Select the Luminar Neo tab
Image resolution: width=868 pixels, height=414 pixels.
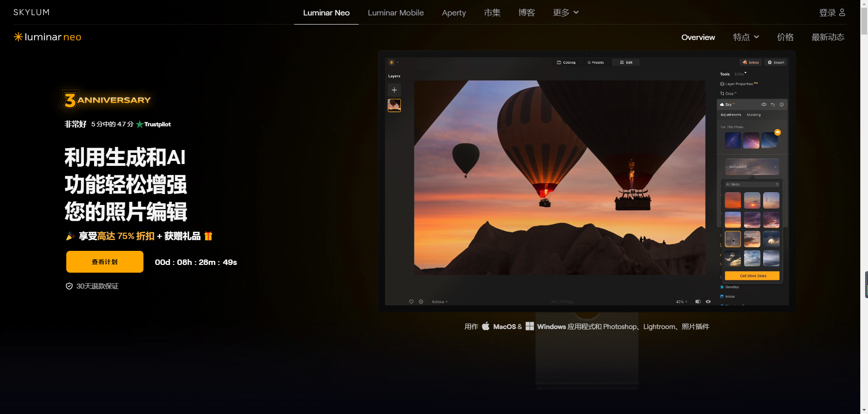pos(326,13)
